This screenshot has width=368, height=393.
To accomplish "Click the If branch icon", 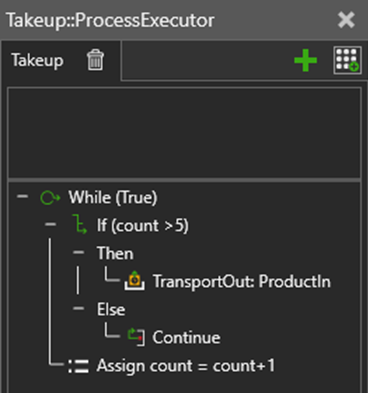I will (x=79, y=224).
